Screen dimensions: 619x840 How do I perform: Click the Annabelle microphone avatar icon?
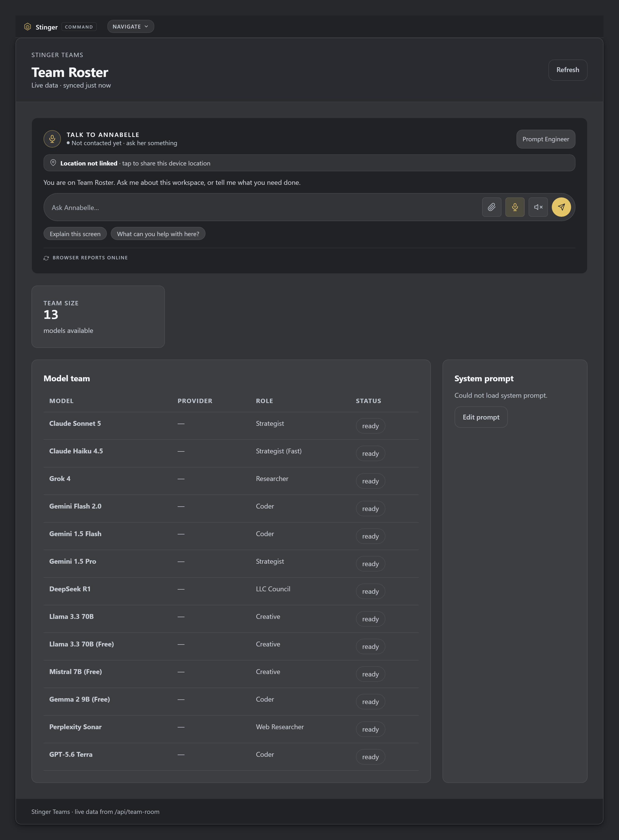click(52, 139)
